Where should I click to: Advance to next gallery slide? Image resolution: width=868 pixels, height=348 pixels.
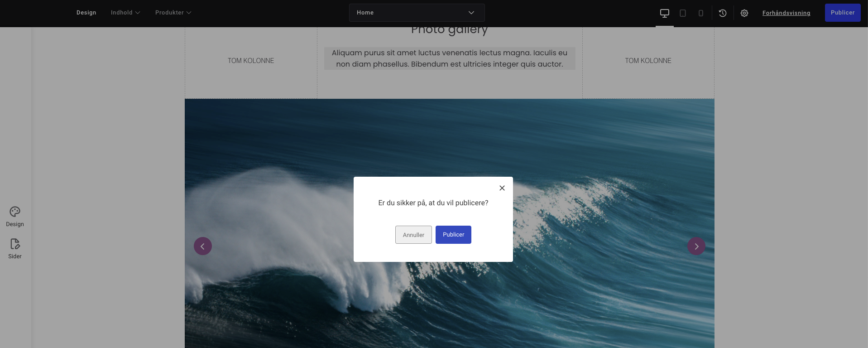click(x=696, y=246)
